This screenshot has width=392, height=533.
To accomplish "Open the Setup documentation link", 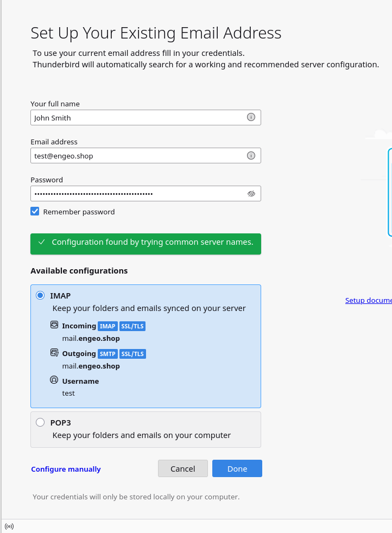I will 368,300.
